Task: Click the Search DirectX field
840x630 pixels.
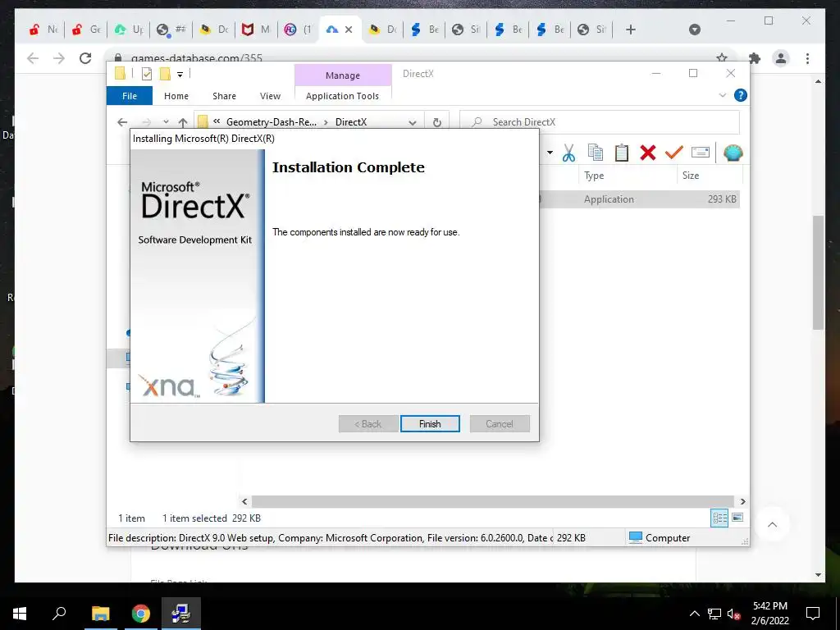Action: coord(600,122)
